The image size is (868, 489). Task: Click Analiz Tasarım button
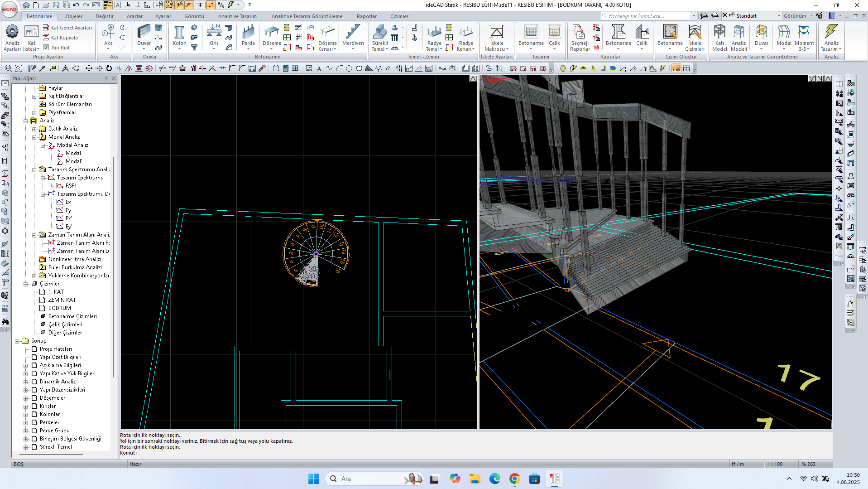point(831,38)
